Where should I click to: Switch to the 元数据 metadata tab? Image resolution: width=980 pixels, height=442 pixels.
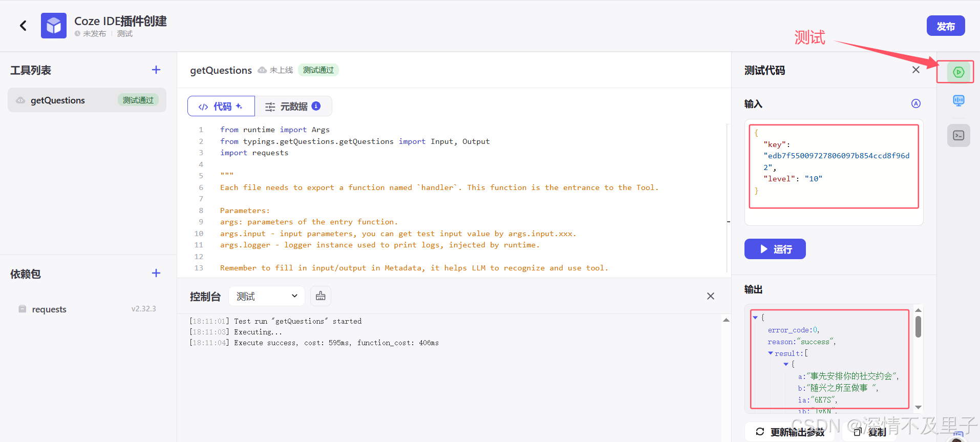293,106
